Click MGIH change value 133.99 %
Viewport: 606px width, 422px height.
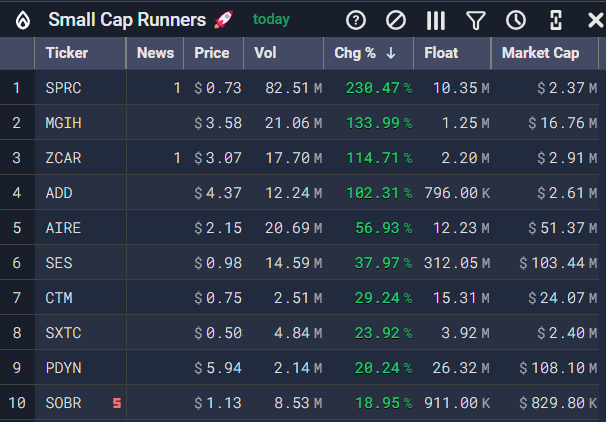tap(379, 123)
